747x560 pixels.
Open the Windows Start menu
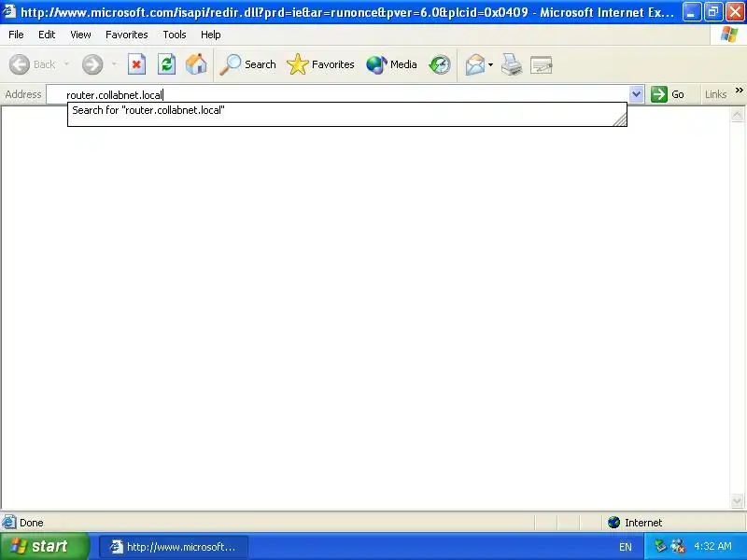point(44,546)
